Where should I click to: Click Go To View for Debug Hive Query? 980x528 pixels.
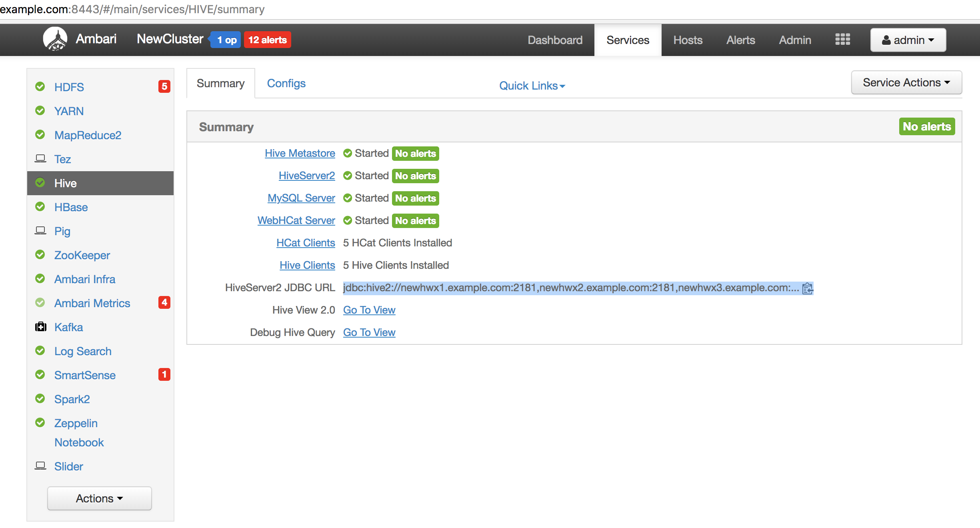coord(369,332)
